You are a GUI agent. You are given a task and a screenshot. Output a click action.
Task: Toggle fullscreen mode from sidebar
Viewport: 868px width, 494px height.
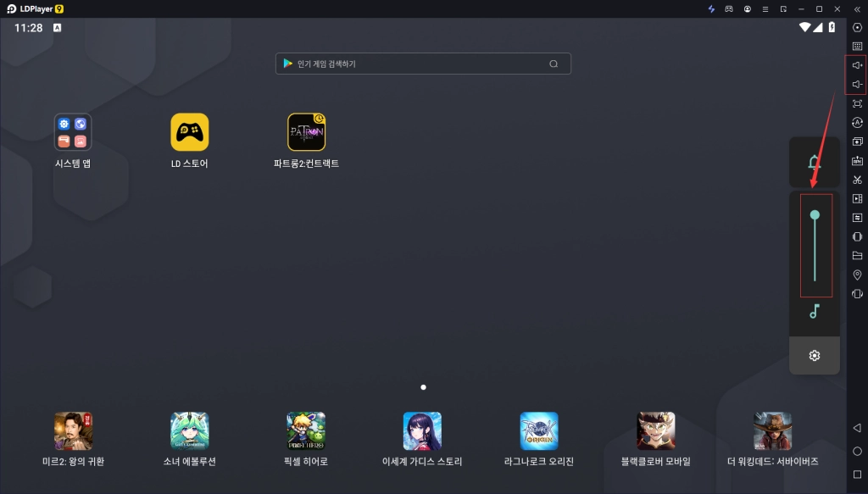(x=857, y=103)
